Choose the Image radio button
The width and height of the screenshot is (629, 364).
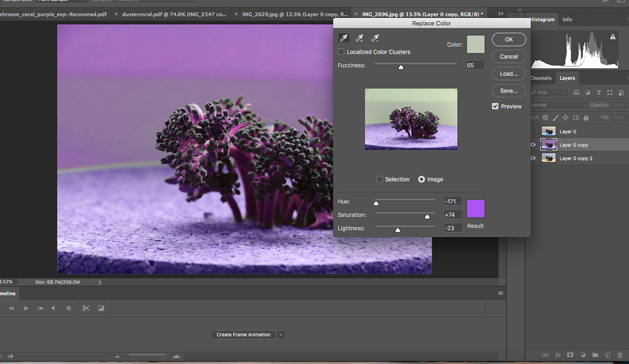421,179
